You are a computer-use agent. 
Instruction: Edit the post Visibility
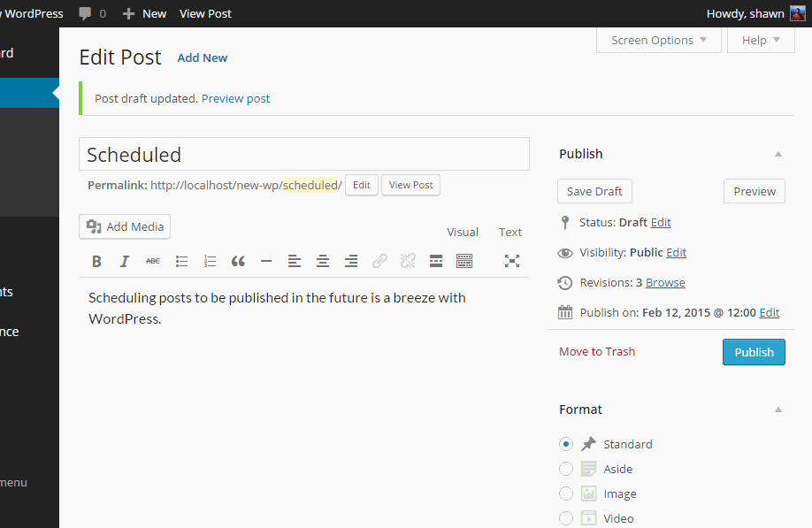677,253
